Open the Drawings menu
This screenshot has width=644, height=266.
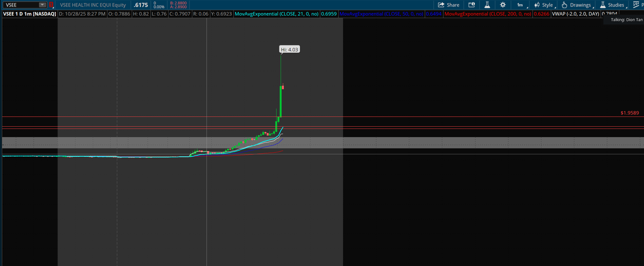tap(576, 5)
